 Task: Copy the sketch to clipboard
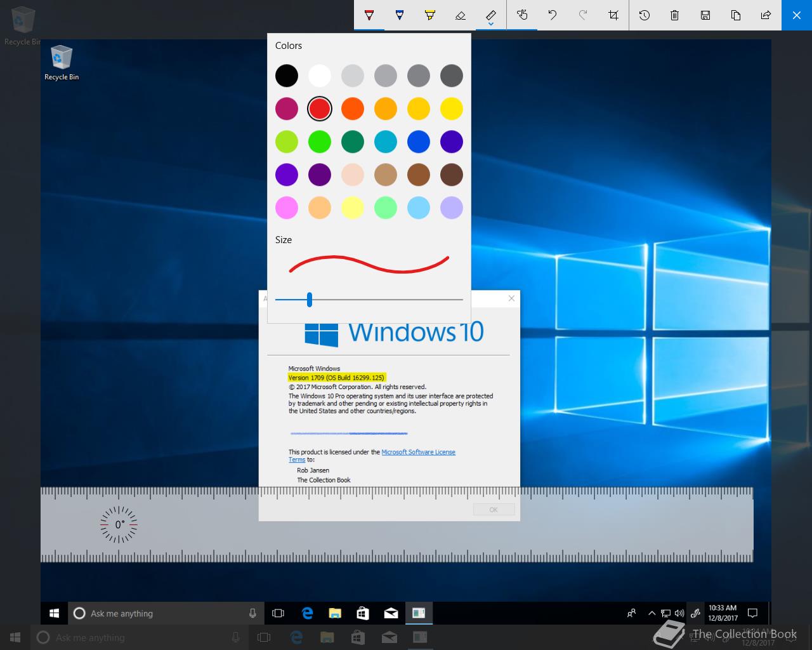tap(736, 15)
